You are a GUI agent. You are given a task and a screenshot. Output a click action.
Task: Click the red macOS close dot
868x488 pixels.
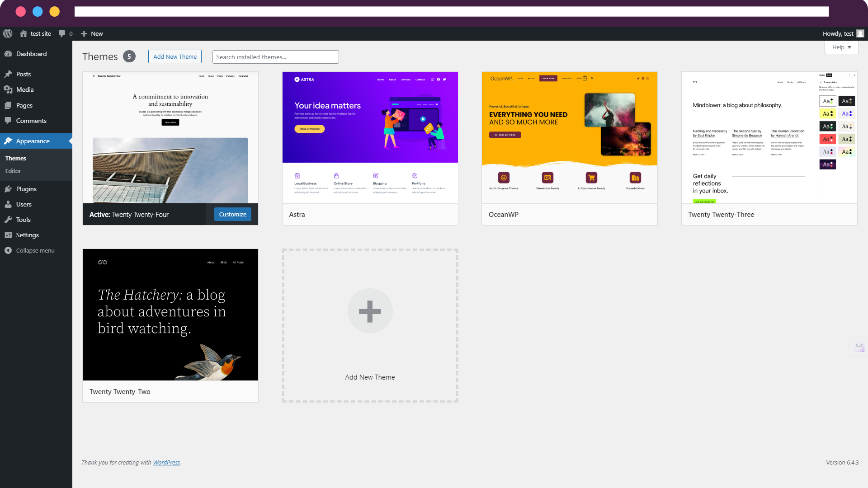[x=20, y=12]
